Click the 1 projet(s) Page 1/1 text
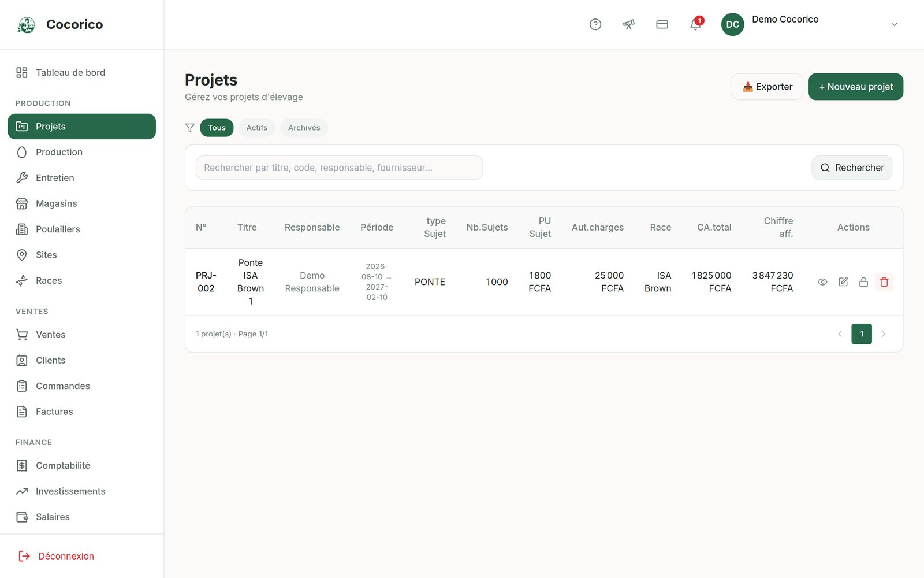924x578 pixels. (x=232, y=334)
